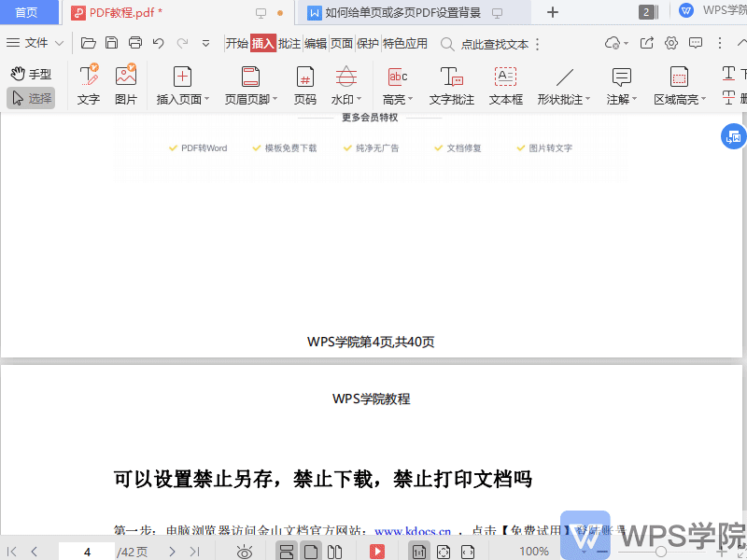Enable continuous scrolling view mode
The width and height of the screenshot is (747, 560).
click(x=287, y=552)
